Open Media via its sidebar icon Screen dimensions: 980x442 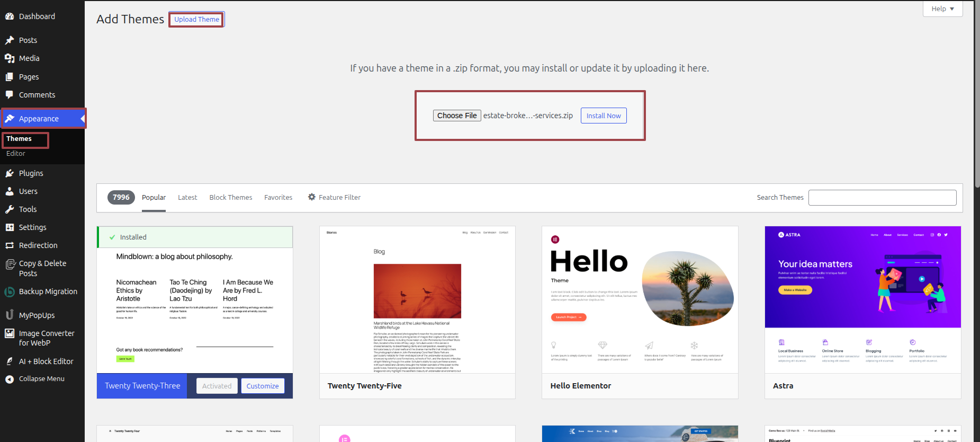10,58
